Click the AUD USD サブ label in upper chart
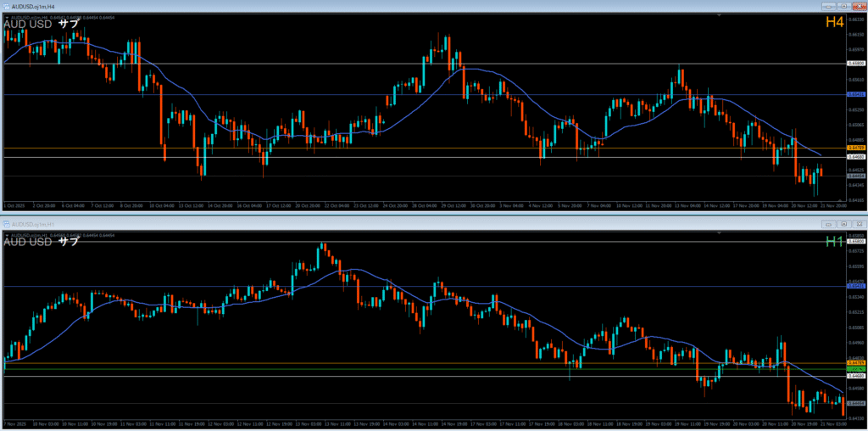 coord(42,23)
